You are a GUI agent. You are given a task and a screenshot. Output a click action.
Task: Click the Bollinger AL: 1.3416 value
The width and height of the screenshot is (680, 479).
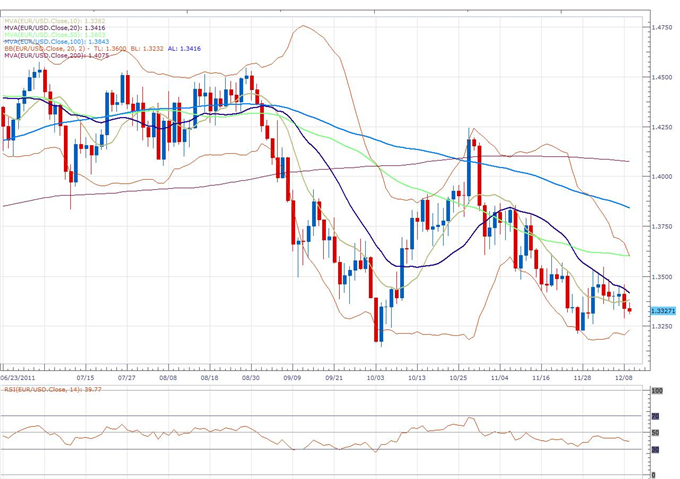pos(184,49)
